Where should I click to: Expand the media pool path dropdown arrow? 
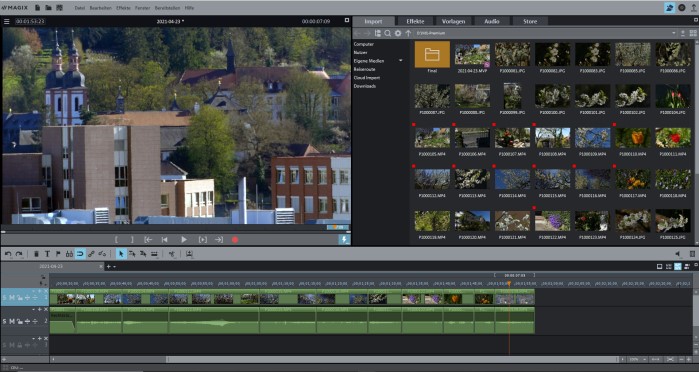pyautogui.click(x=674, y=33)
